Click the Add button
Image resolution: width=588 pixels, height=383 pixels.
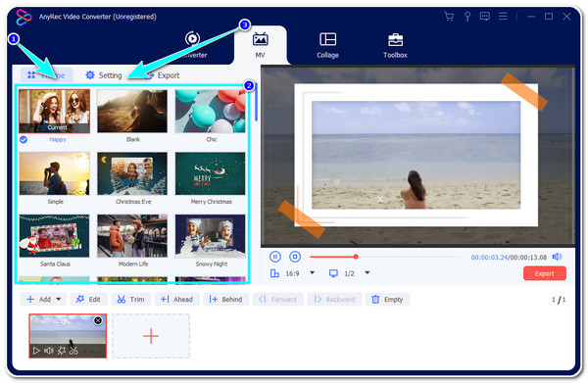click(39, 300)
